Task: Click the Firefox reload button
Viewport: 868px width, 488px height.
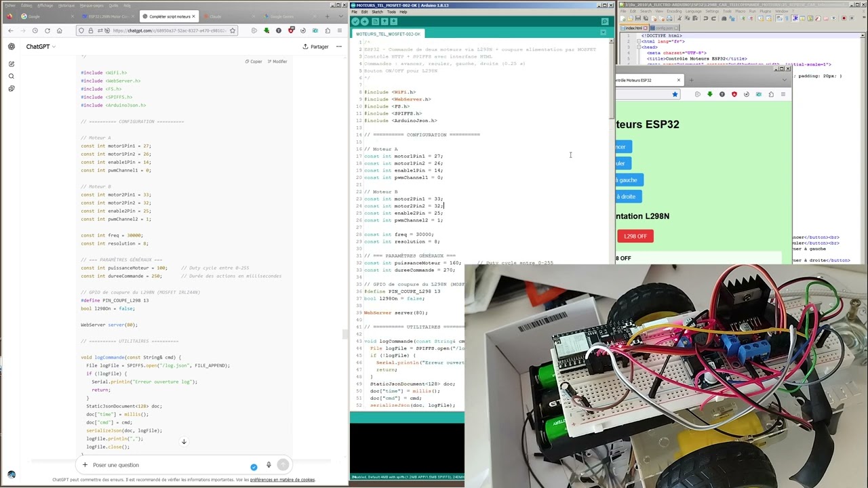Action: pos(47,30)
